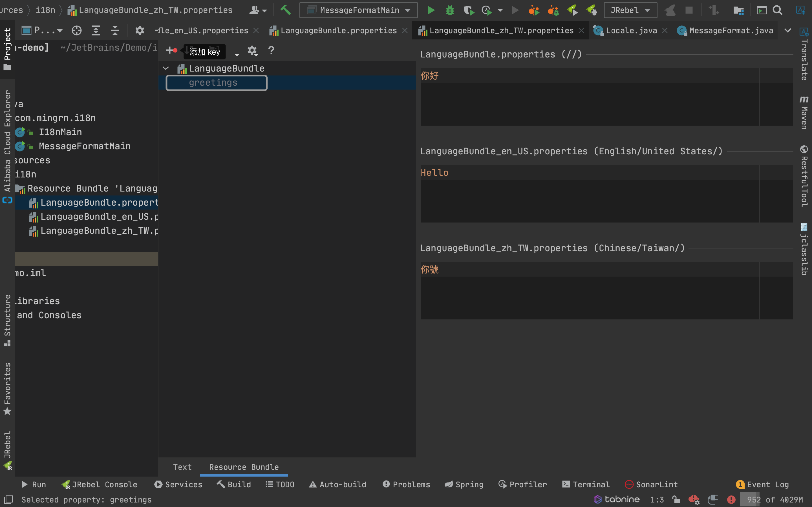This screenshot has width=812, height=507.
Task: Run MessageFormatMain with the green play icon
Action: tap(431, 10)
